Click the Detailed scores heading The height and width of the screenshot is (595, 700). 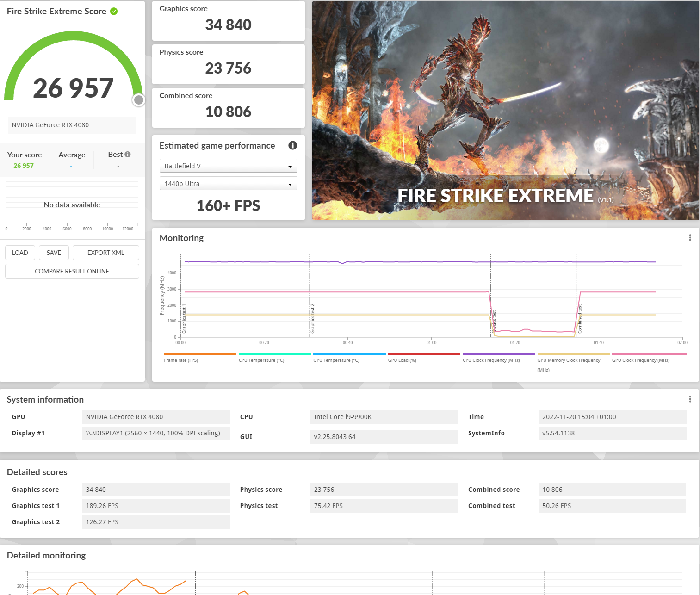tap(37, 472)
